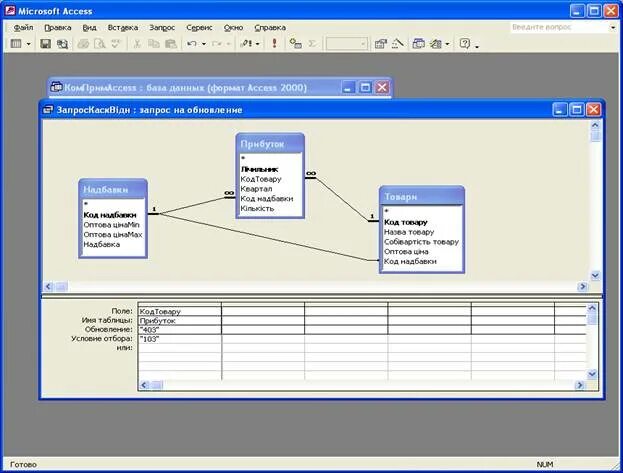Click the Print Preview icon
Viewport: 623px width, 473px height.
click(99, 43)
